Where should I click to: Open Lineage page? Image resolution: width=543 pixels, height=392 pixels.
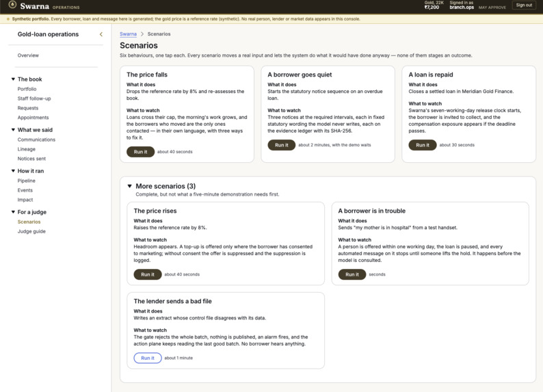[26, 149]
